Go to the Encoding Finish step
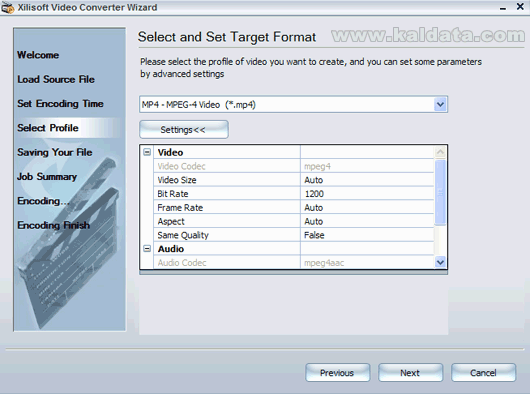 click(x=54, y=225)
